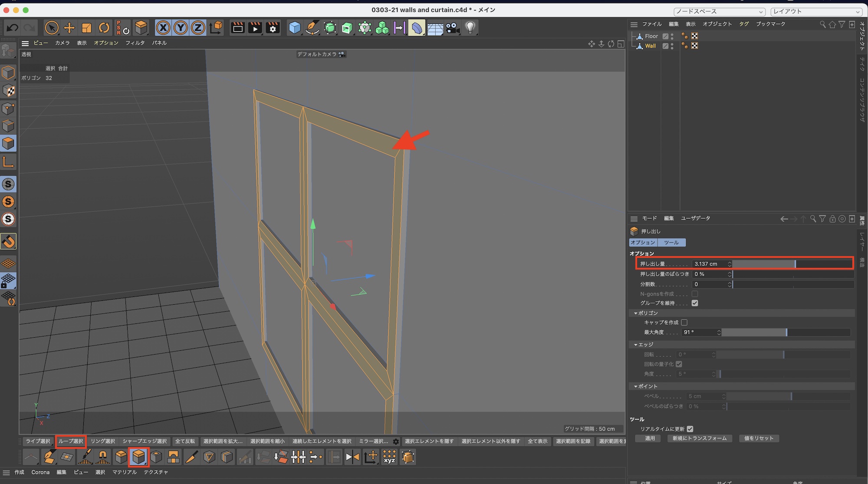Select the Rotate tool icon
The height and width of the screenshot is (484, 868).
click(104, 28)
